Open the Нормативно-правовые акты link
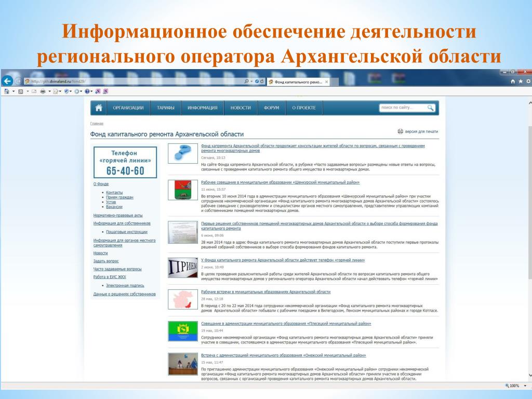The height and width of the screenshot is (399, 532). [118, 216]
